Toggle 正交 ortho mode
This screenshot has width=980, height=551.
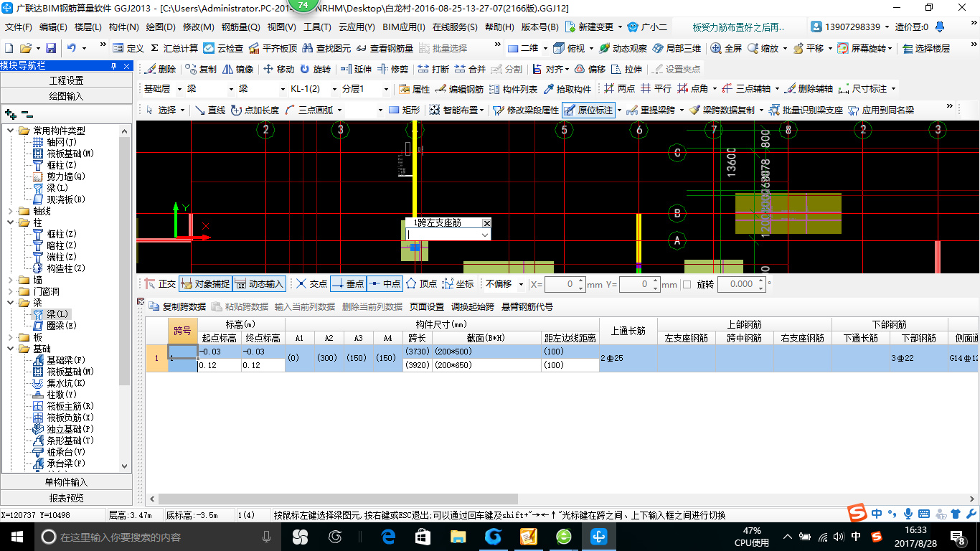(159, 284)
